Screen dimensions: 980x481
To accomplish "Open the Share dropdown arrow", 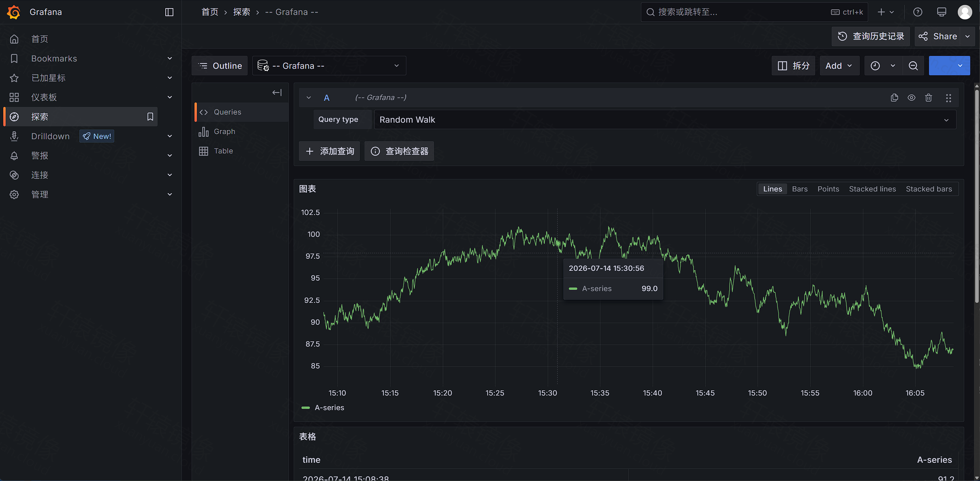I will (968, 36).
